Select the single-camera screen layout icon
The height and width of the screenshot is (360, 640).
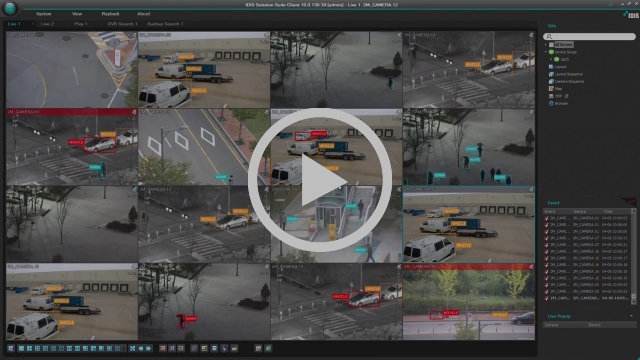click(x=21, y=349)
